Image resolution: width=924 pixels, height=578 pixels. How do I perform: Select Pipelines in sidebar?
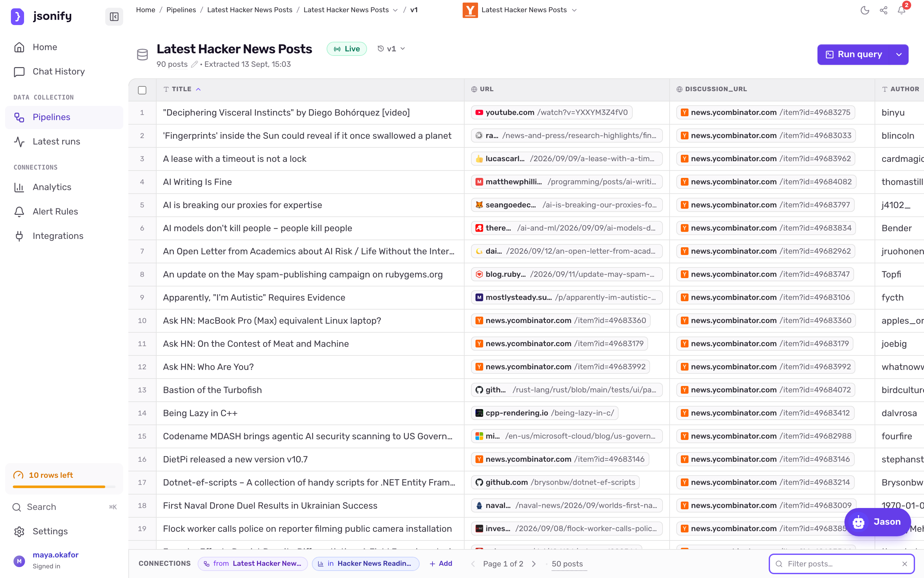tap(64, 117)
